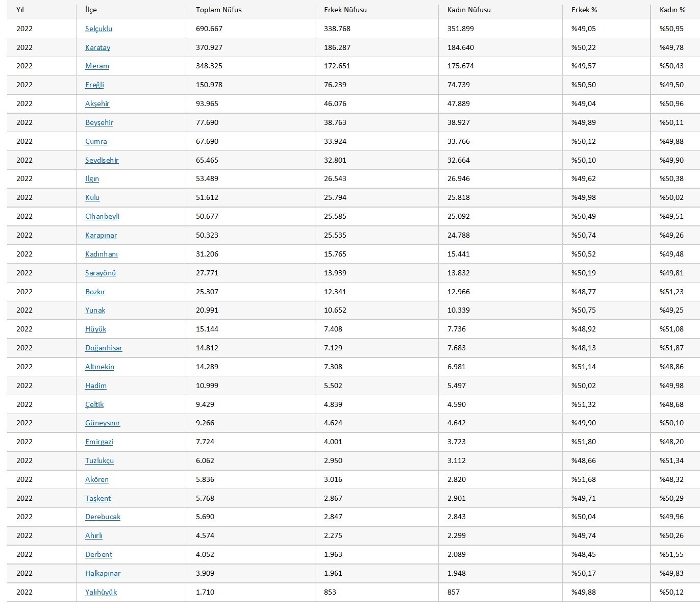Click the Kadınhanı link
The width and height of the screenshot is (700, 615).
tap(101, 254)
